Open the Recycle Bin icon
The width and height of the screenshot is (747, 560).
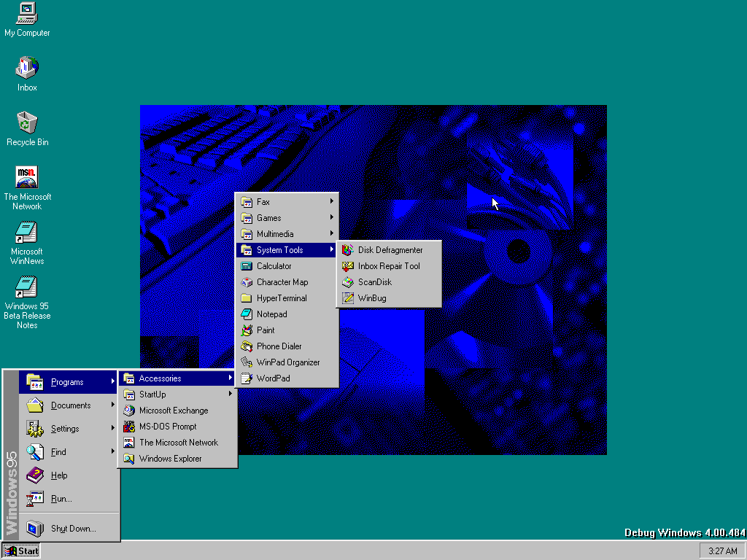click(27, 123)
